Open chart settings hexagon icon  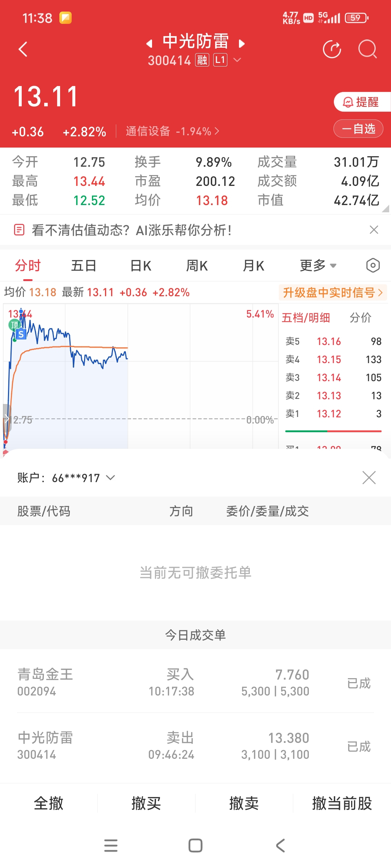click(x=373, y=265)
